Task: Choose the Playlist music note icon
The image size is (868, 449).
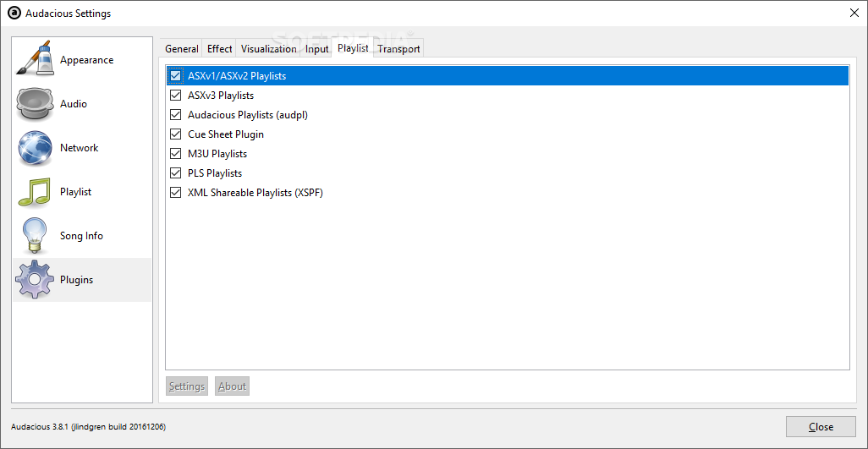Action: point(35,192)
